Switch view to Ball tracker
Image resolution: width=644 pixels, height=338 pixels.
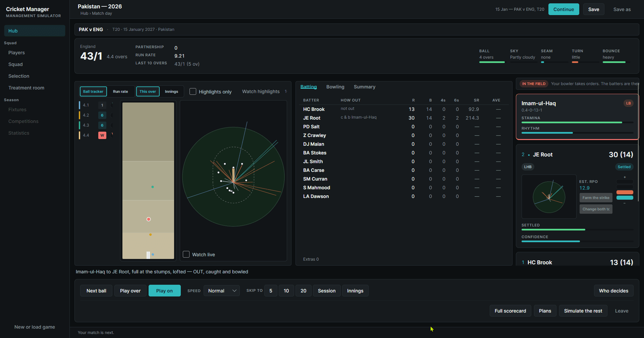[93, 91]
